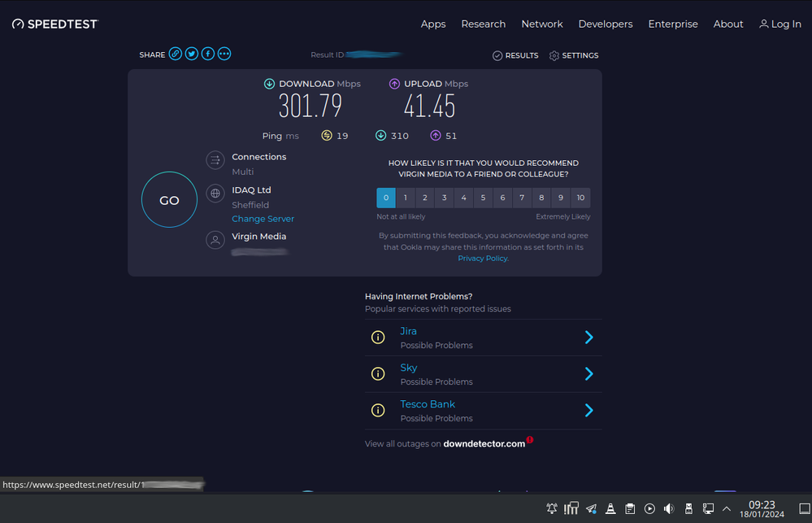Select rating 8 in the recommendation survey
Image resolution: width=812 pixels, height=523 pixels.
tap(541, 198)
